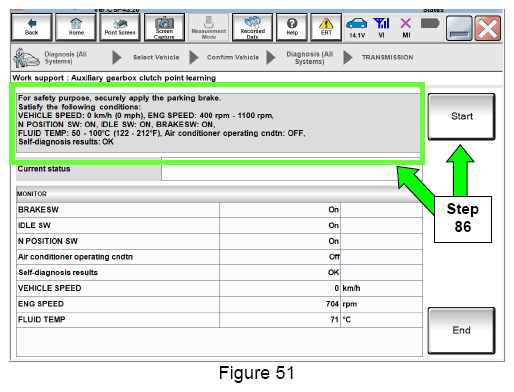This screenshot has height=392, width=514.
Task: Select the VEHICLE SPEED row label
Action: tap(49, 288)
